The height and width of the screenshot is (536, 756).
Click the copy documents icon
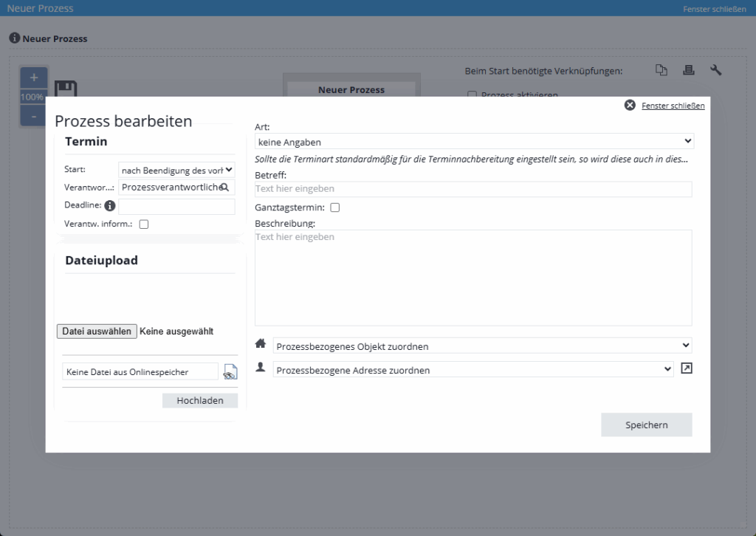click(661, 70)
